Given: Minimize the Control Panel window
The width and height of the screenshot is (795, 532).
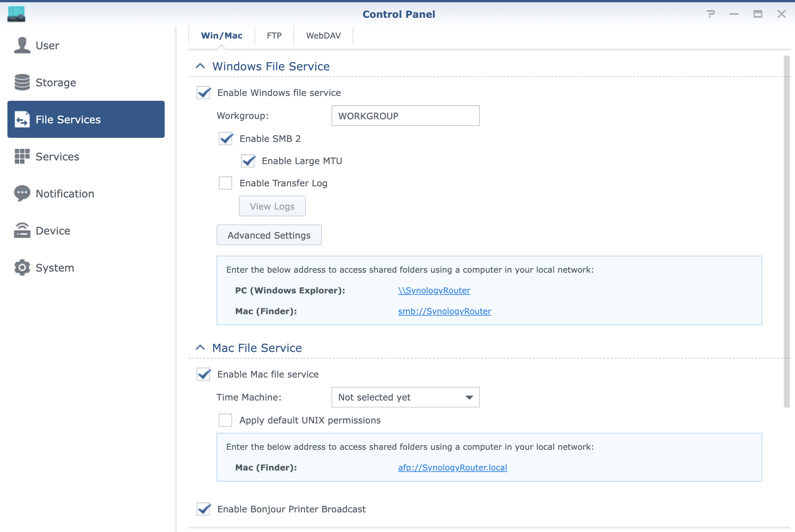Looking at the screenshot, I should (734, 14).
